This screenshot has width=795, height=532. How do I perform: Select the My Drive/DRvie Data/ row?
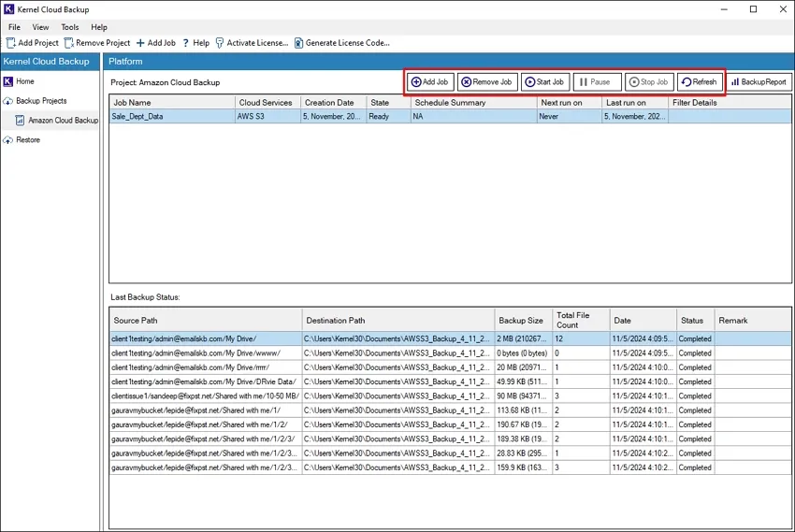(450, 381)
